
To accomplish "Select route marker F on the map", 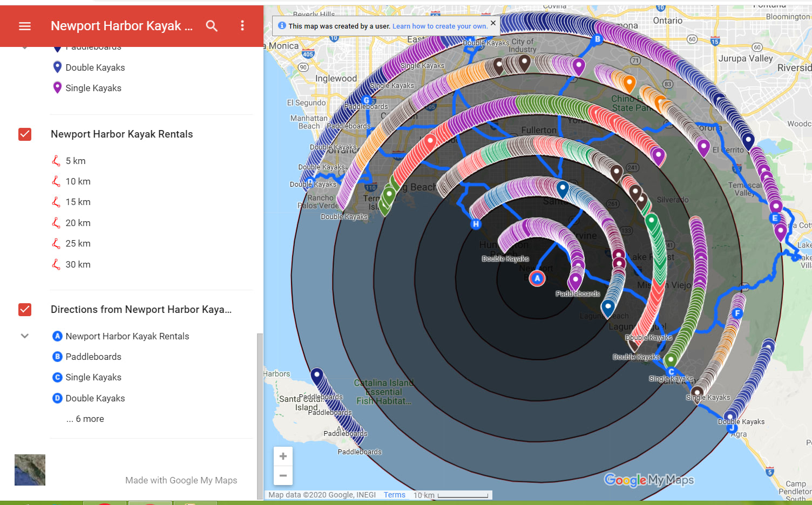I will [x=737, y=313].
